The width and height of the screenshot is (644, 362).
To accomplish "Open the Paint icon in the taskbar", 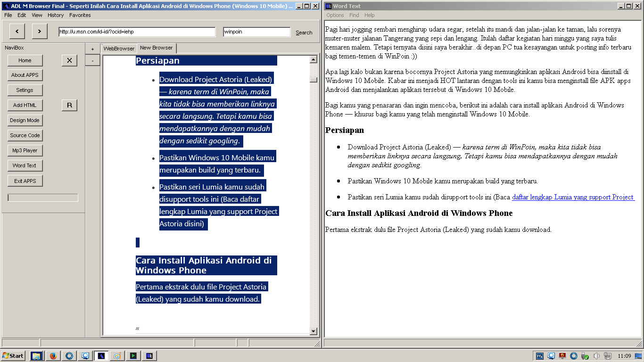I will coord(117,356).
